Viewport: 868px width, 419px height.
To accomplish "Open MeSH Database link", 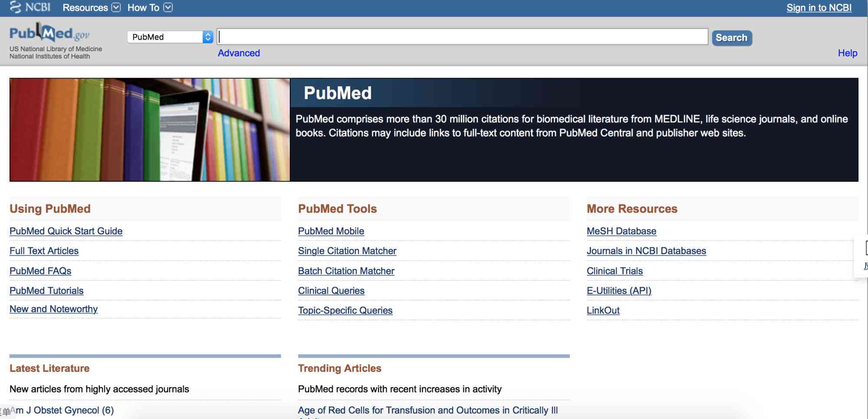I will [621, 231].
